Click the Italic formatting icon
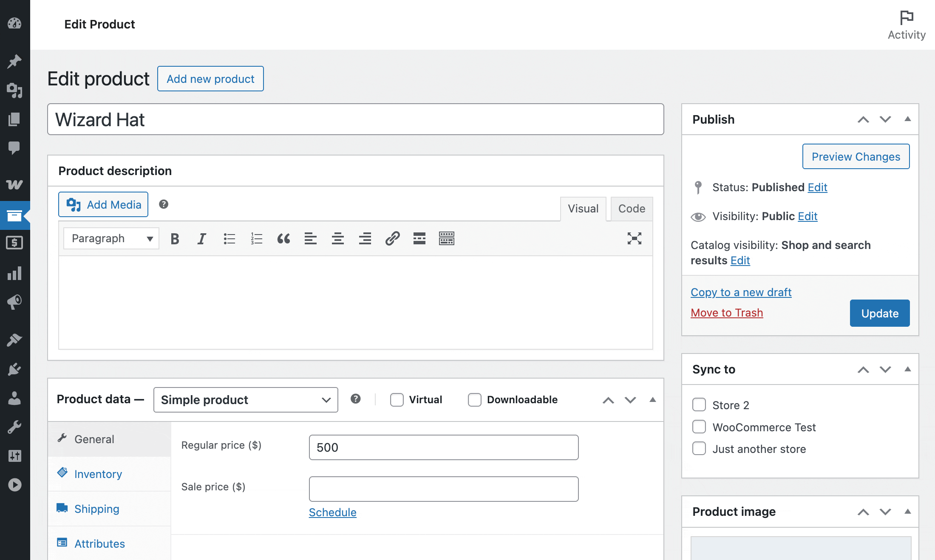Screen dimensions: 935x560 pyautogui.click(x=202, y=239)
